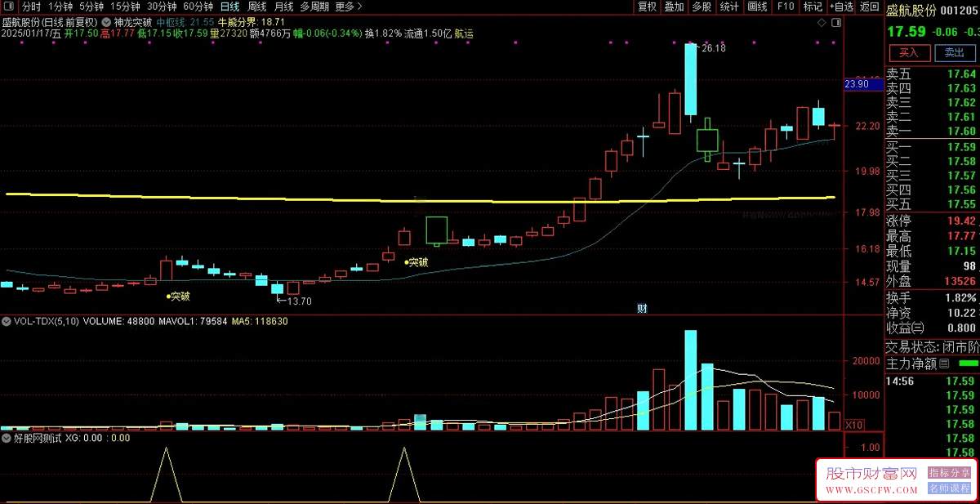Click the 名师课程 link in the banner
This screenshot has height=504, width=980.
click(x=949, y=488)
